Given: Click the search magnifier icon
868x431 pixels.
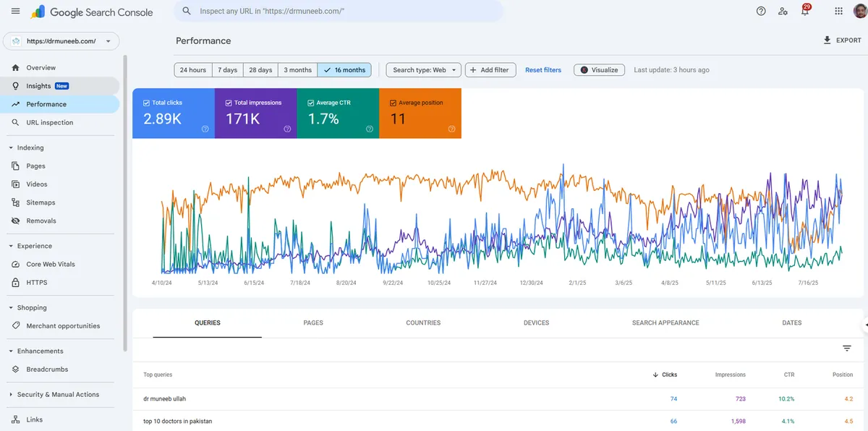Looking at the screenshot, I should point(187,11).
